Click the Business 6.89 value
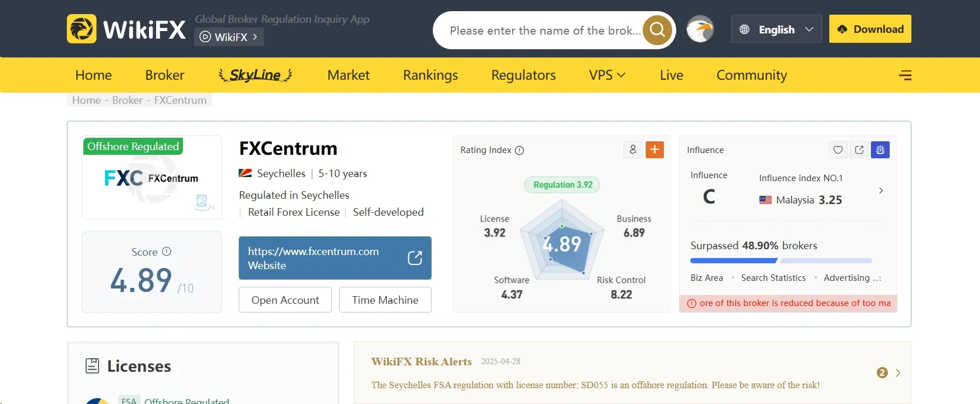 click(634, 233)
